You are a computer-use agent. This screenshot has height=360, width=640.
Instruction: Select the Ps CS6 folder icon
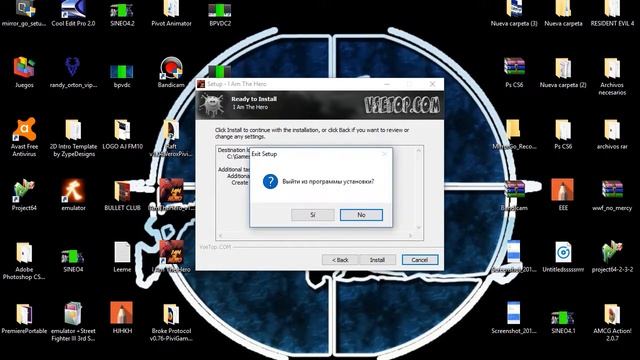[563, 134]
